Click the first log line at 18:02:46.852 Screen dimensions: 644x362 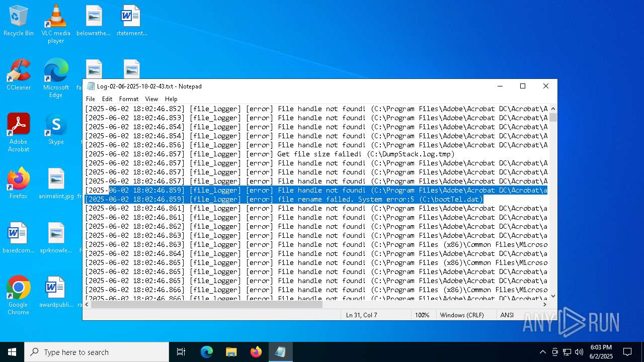(316, 109)
